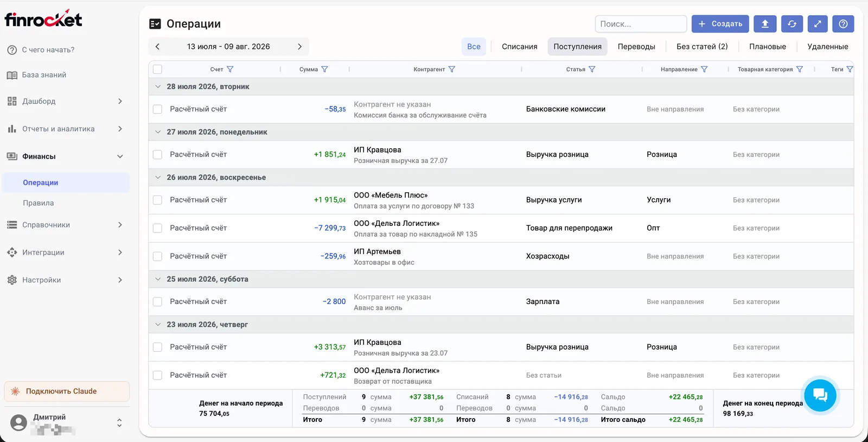The height and width of the screenshot is (442, 868).
Task: Check the −2 800 Аванс за июль row
Action: pos(157,301)
